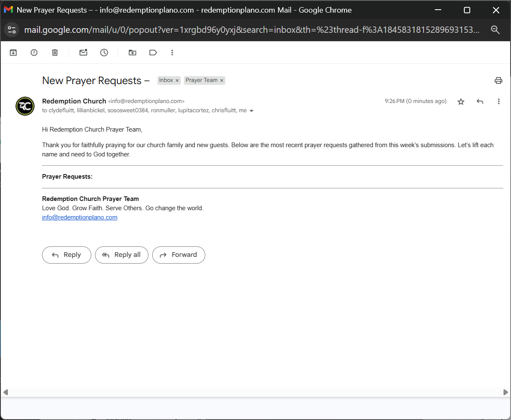Screen dimensions: 511x420
Task: Archive this email with the archive icon
Action: pyautogui.click(x=13, y=53)
